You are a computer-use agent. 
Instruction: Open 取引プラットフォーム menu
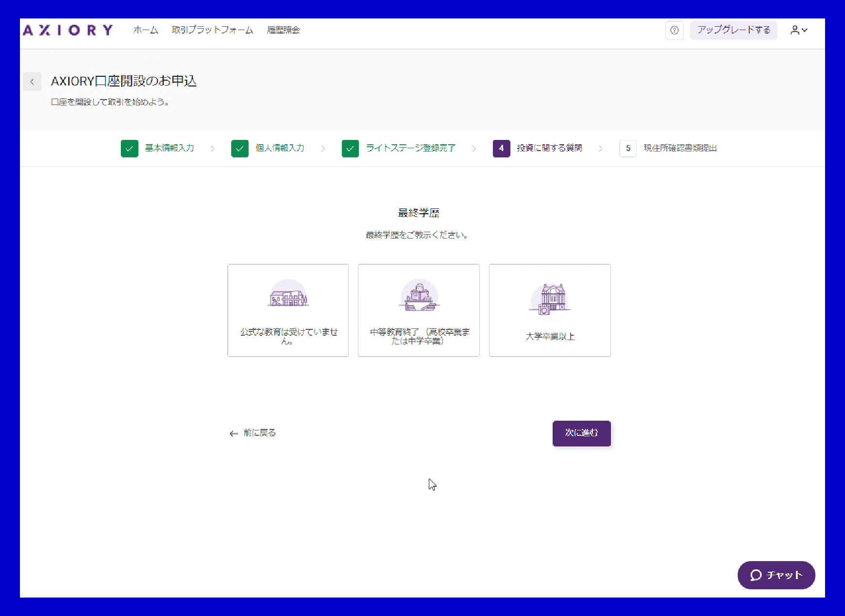(x=212, y=30)
